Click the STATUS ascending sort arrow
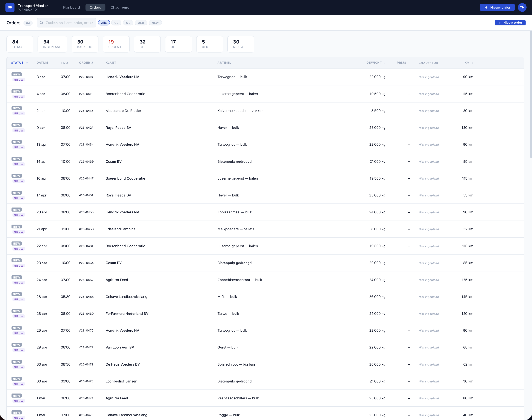This screenshot has width=532, height=420. [27, 62]
